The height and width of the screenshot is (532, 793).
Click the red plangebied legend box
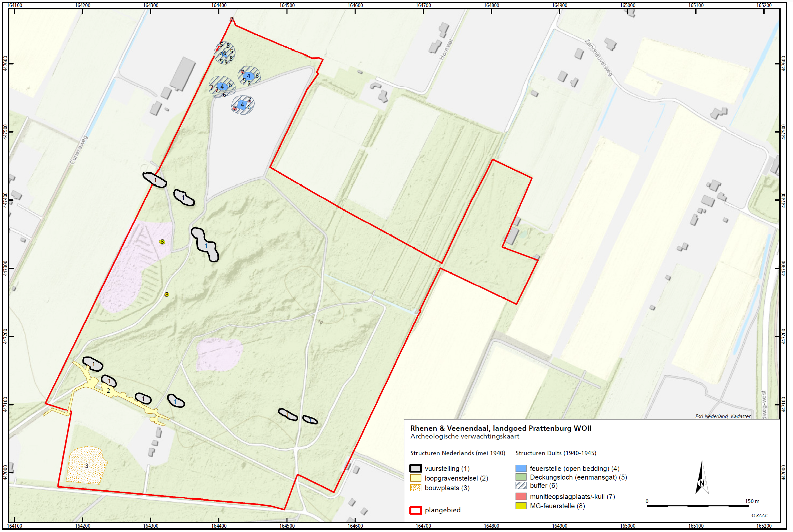pos(415,510)
